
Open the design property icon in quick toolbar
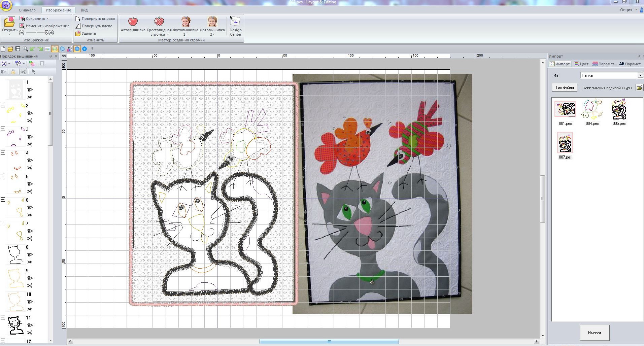click(47, 49)
